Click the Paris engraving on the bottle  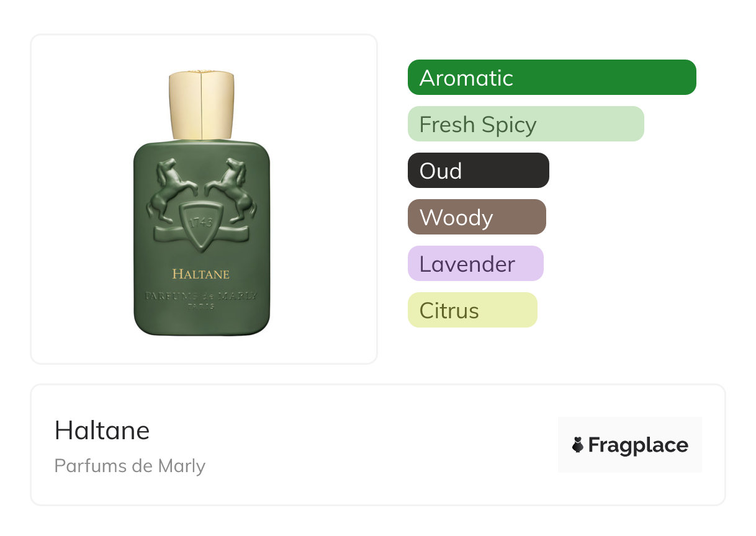tap(201, 306)
